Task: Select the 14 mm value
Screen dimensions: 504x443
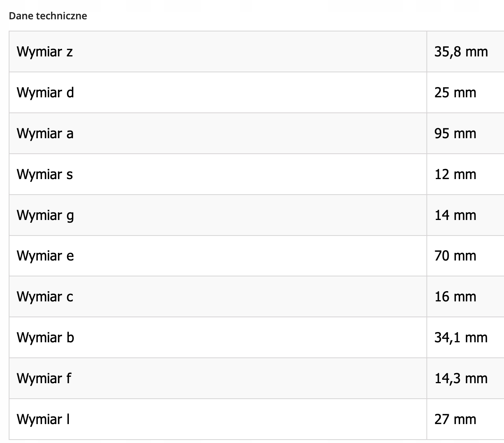Action: [455, 215]
